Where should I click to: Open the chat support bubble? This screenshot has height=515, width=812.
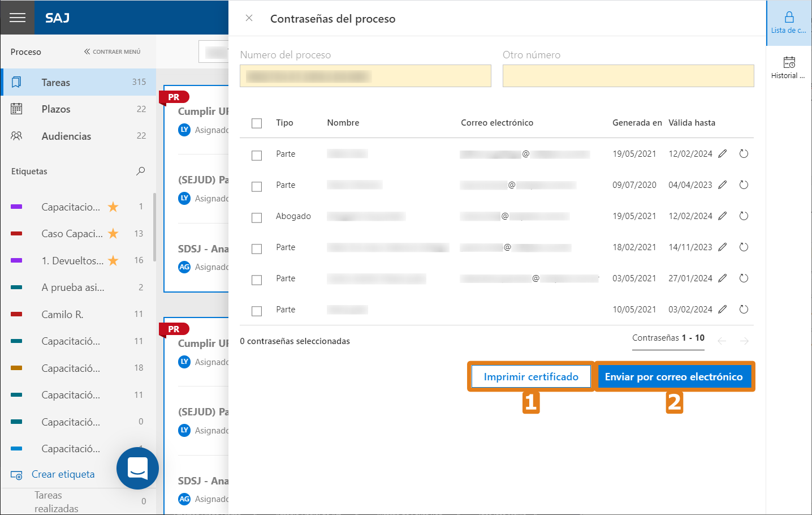137,468
